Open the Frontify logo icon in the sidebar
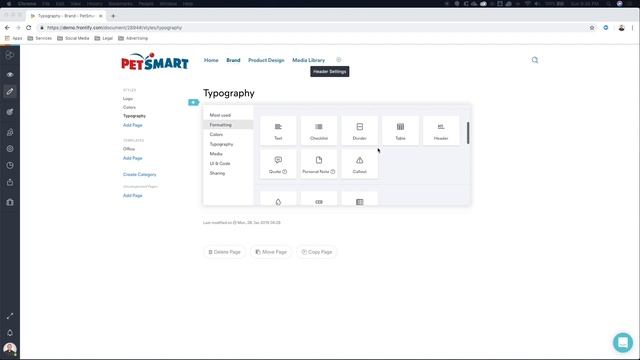Screen dimensions: 640x360 point(10,55)
